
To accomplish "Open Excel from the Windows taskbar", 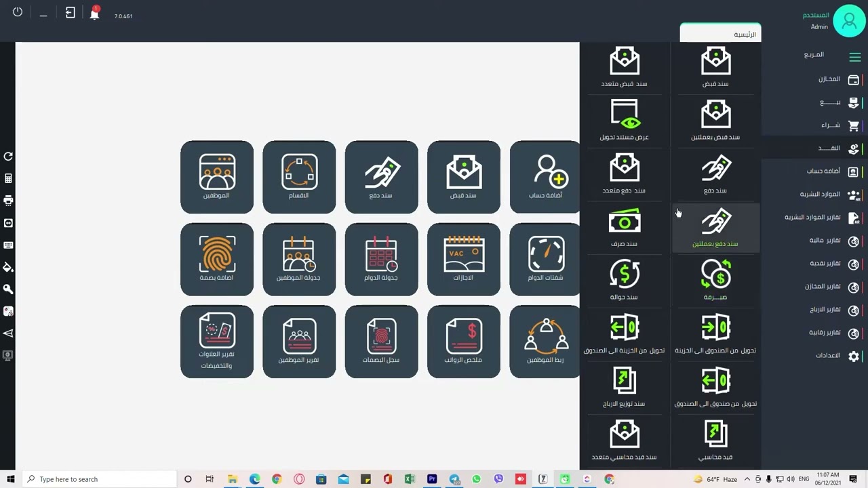I will [x=410, y=479].
